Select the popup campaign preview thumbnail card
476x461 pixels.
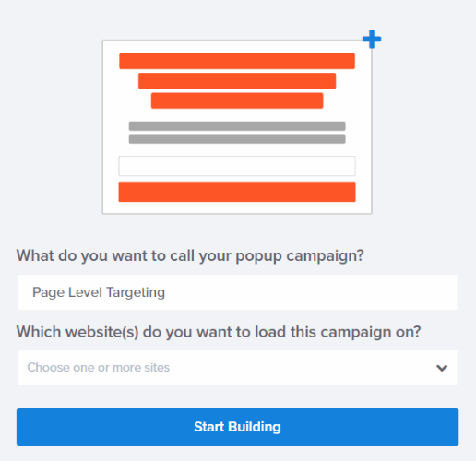click(x=237, y=127)
